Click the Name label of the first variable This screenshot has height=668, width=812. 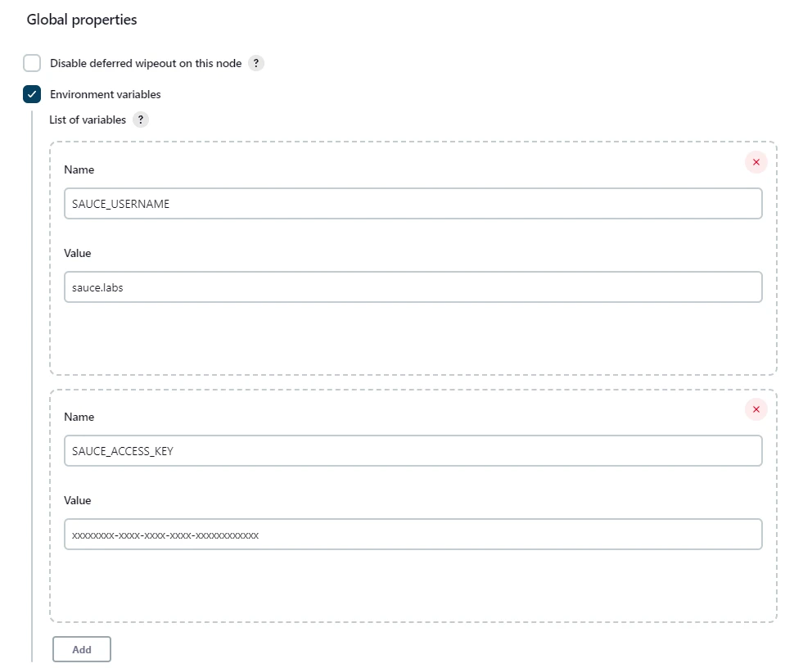coord(79,169)
